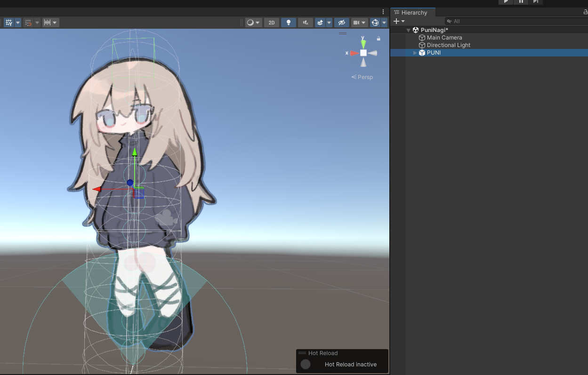
Task: Collapse the PuniNagi scene foldout
Action: pos(408,30)
